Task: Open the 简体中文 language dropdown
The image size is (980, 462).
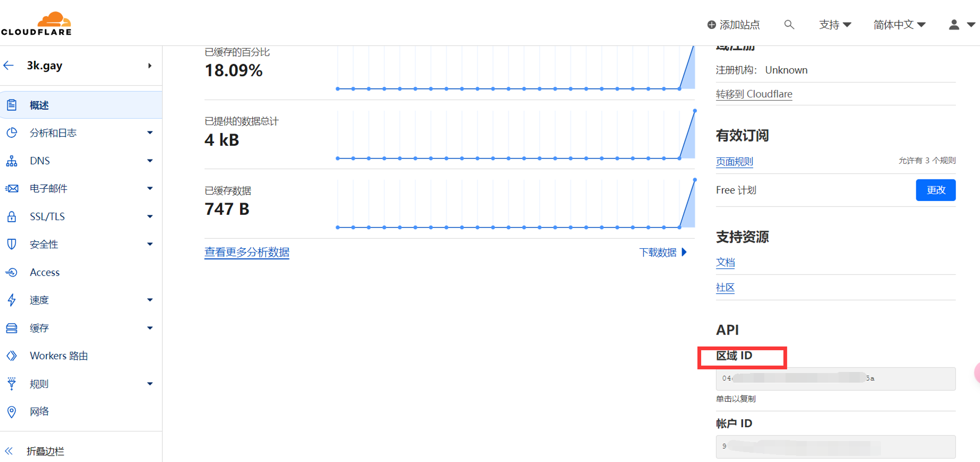Action: coord(899,25)
